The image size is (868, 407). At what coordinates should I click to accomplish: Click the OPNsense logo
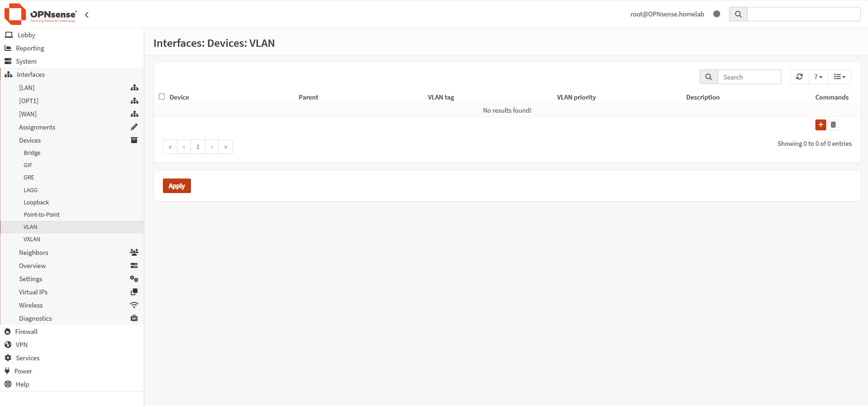tap(40, 14)
